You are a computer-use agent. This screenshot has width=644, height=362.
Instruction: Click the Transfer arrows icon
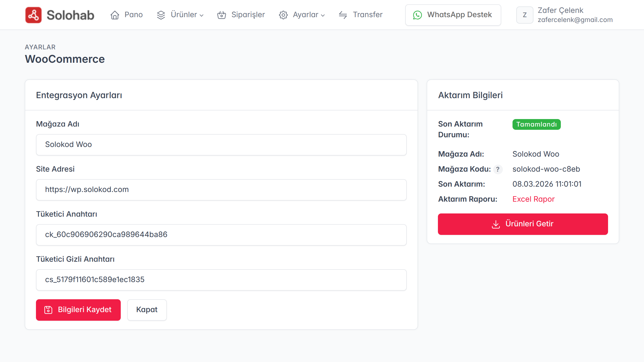click(343, 15)
